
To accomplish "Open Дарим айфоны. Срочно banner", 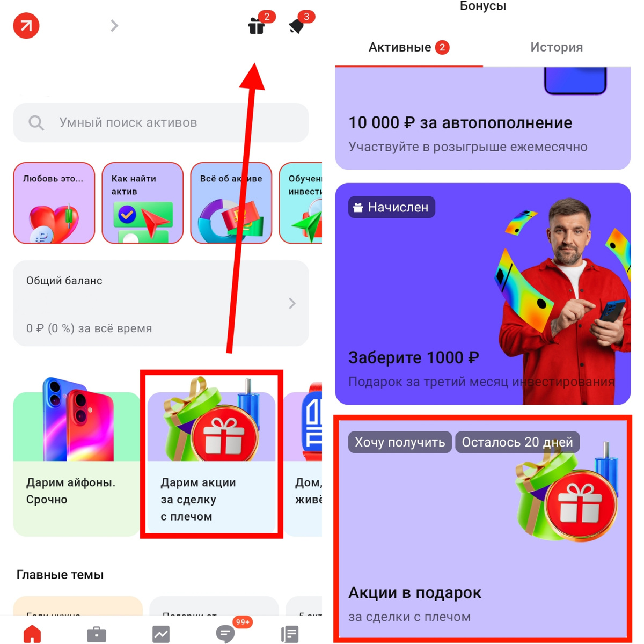I will 76,464.
